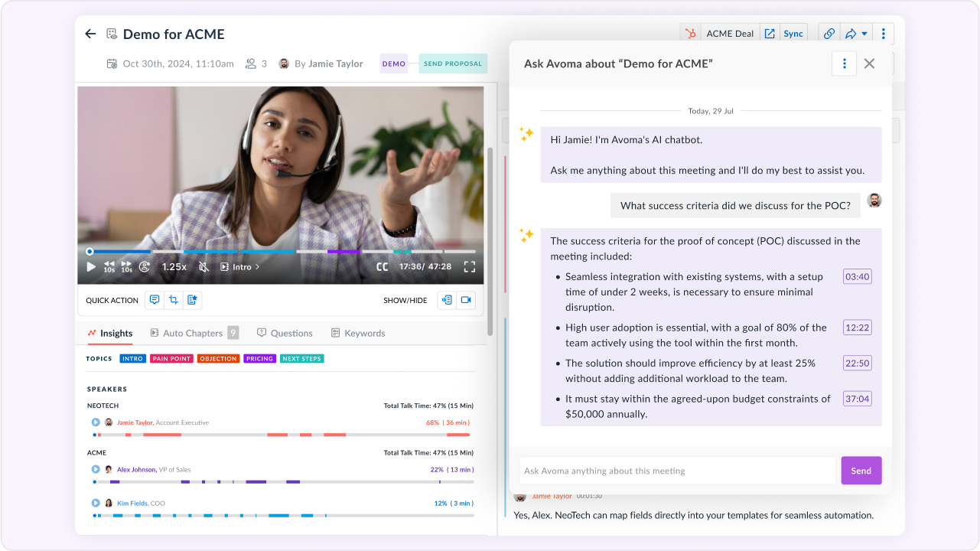Select the OBJECTION topic tag
This screenshot has width=980, height=551.
pos(218,358)
